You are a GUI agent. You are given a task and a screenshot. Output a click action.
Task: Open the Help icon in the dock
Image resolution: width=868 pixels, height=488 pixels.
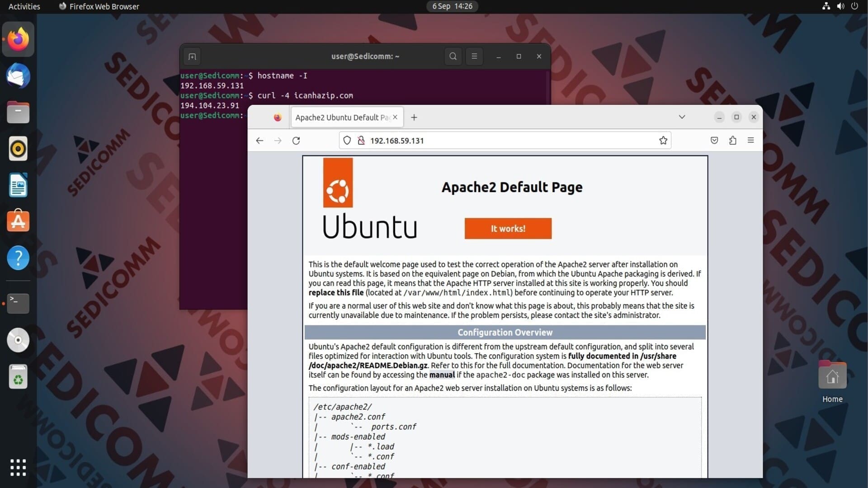click(x=18, y=258)
